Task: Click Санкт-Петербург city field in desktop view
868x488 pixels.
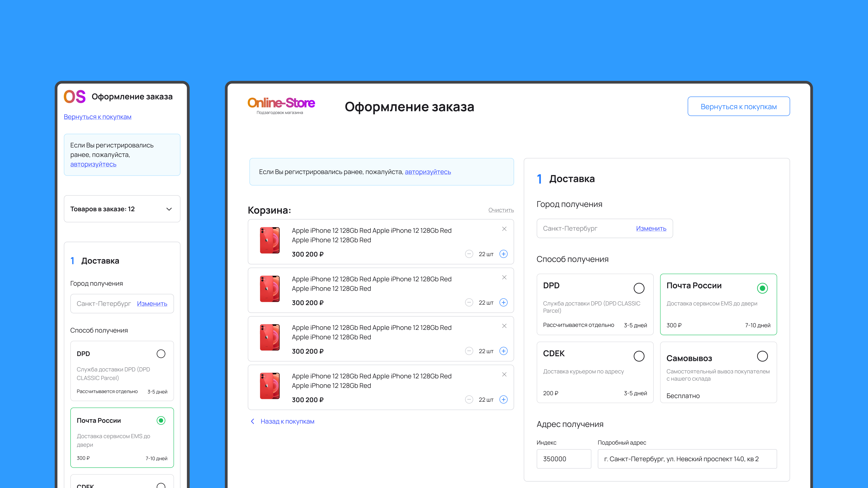Action: (604, 228)
